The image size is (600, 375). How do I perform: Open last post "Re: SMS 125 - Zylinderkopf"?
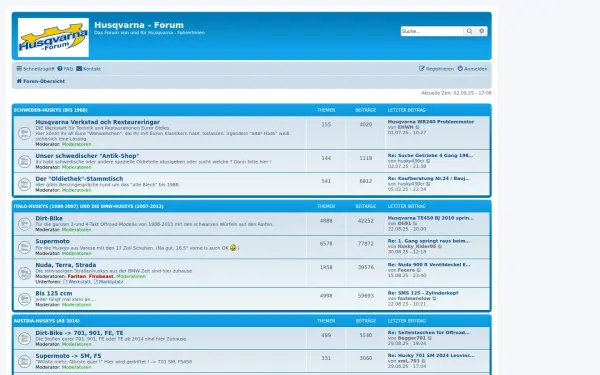(423, 293)
